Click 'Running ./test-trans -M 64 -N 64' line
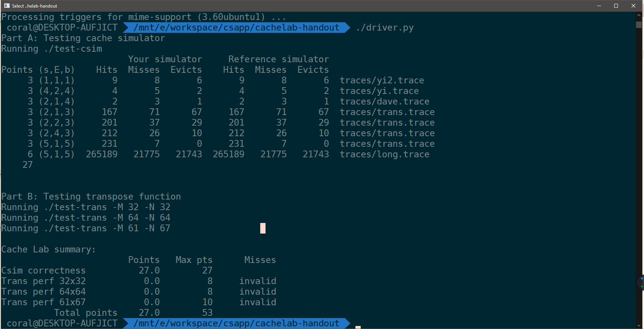The height and width of the screenshot is (329, 644). pos(86,218)
